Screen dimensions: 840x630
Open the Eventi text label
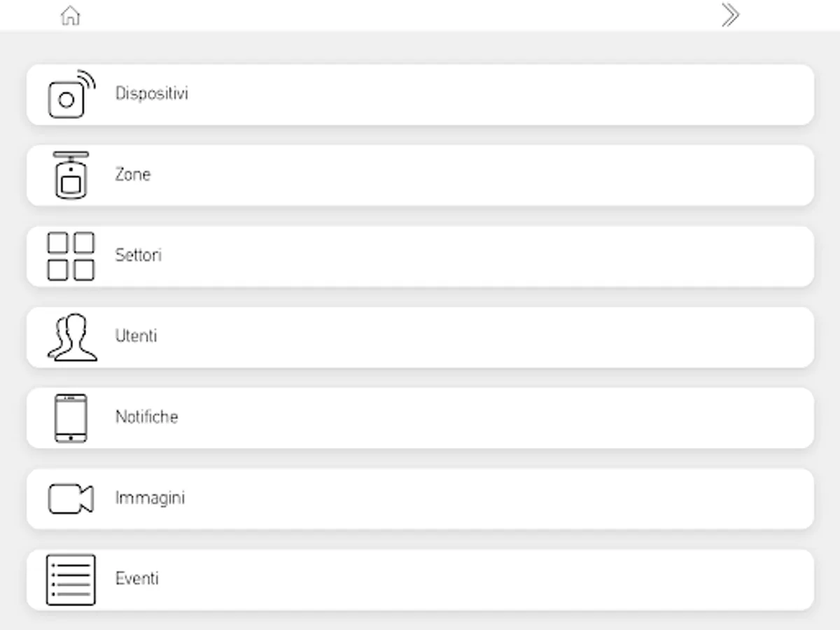click(137, 579)
